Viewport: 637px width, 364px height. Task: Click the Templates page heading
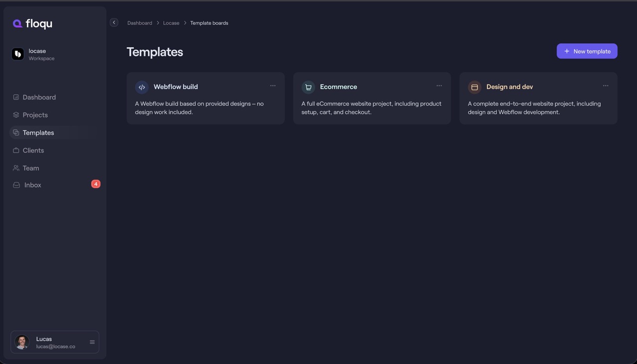[155, 52]
